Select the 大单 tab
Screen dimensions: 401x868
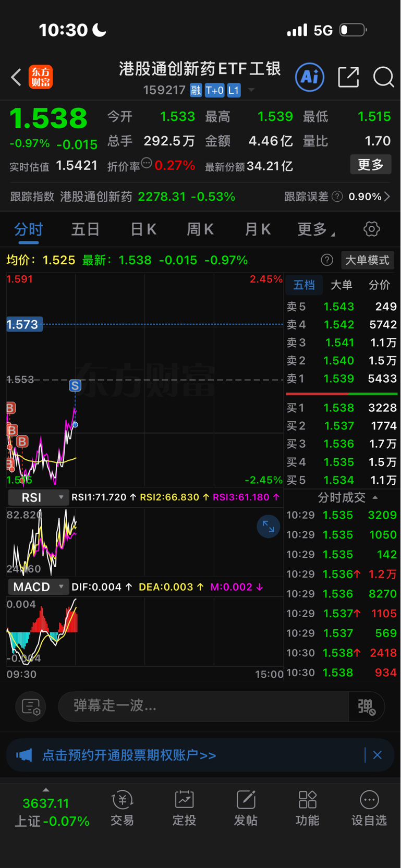click(342, 285)
